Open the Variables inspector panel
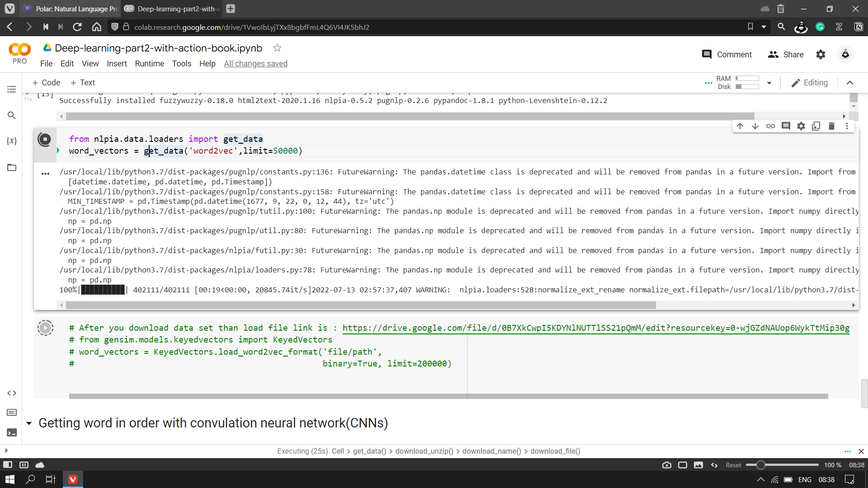The image size is (868, 488). tap(12, 141)
